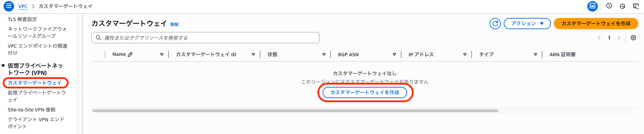Select Site-to-Site VPN 接続 in sidebar
Screen dimensions: 644x134
[x=32, y=110]
